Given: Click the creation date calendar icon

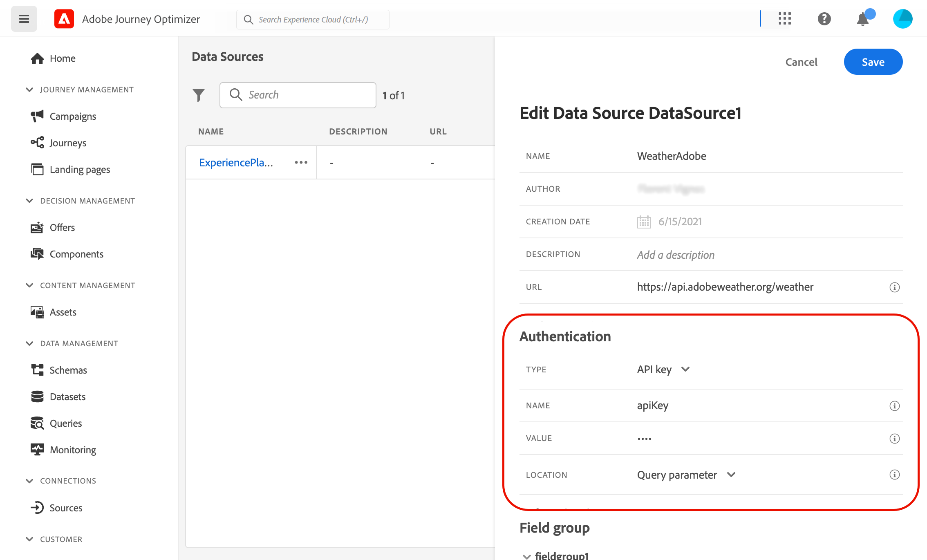Looking at the screenshot, I should click(644, 222).
